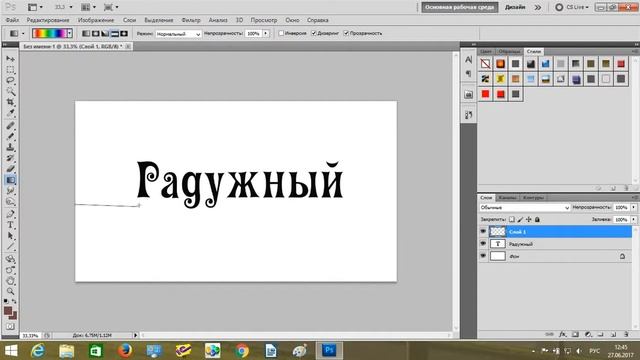Select the Crop tool
640x360 pixels.
10,102
